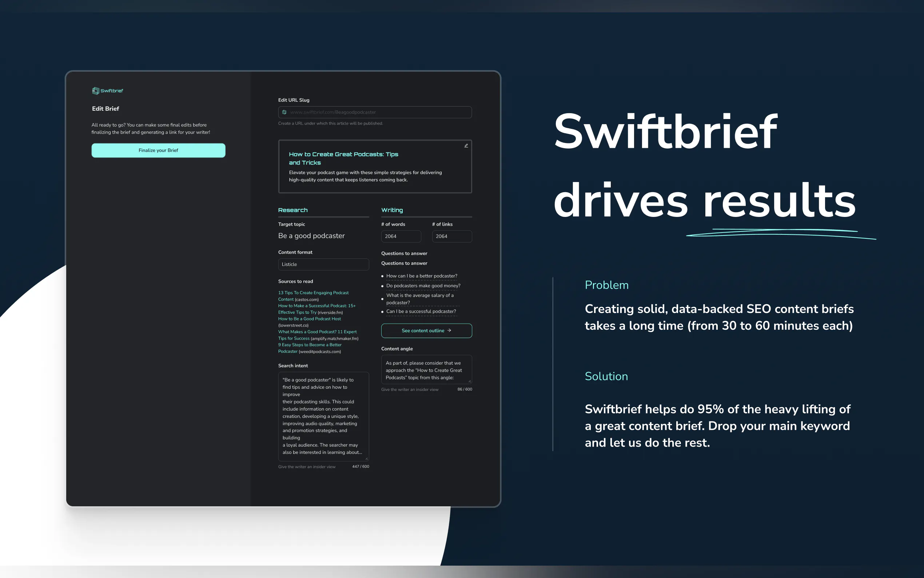Click the Swiftbrief logo icon

(x=96, y=91)
